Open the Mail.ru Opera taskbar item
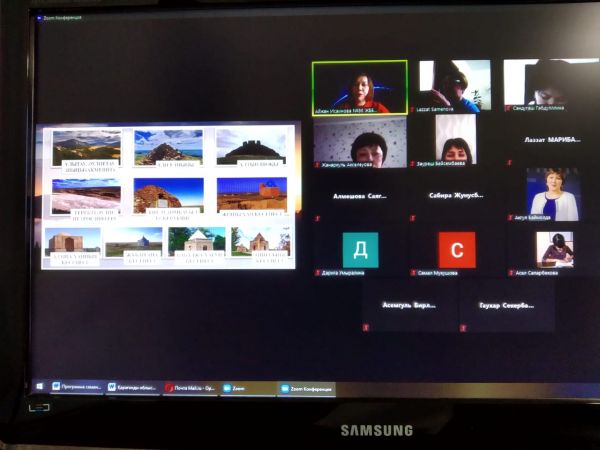 [x=192, y=387]
